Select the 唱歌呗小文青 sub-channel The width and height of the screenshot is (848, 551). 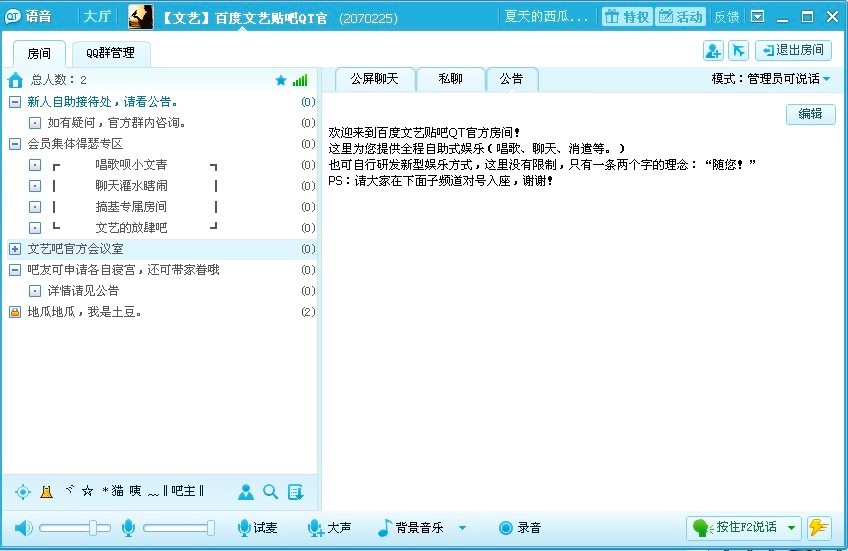(131, 165)
